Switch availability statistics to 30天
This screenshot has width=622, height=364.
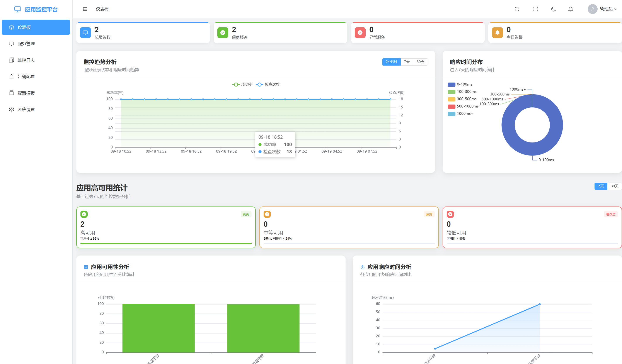pyautogui.click(x=614, y=186)
